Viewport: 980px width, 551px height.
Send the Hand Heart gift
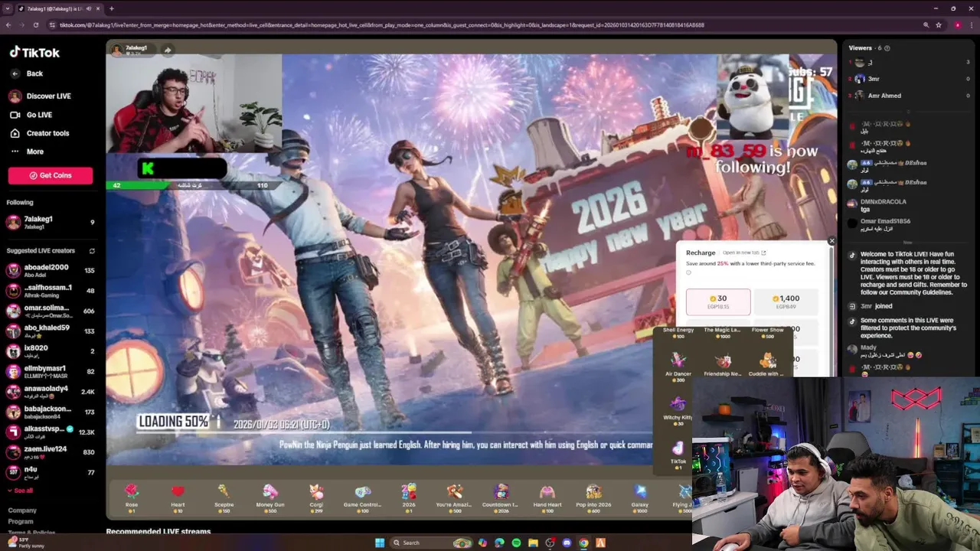pos(547,497)
